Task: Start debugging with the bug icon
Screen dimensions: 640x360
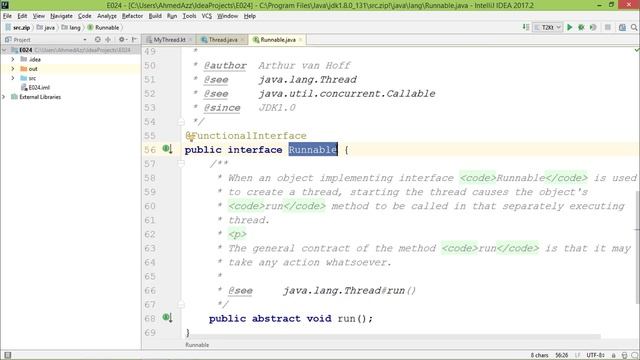Action: point(581,27)
